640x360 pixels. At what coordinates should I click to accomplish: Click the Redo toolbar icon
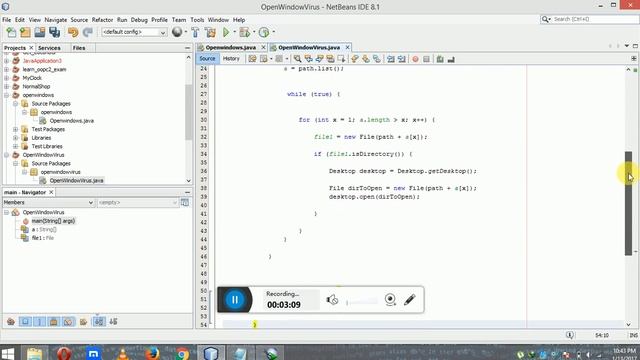[x=87, y=32]
